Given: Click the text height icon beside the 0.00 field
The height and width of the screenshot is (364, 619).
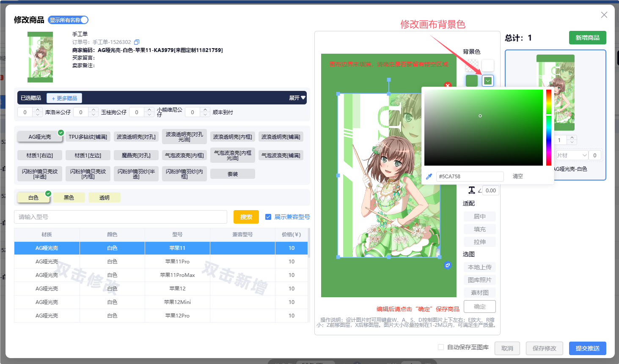Looking at the screenshot, I should click(471, 190).
